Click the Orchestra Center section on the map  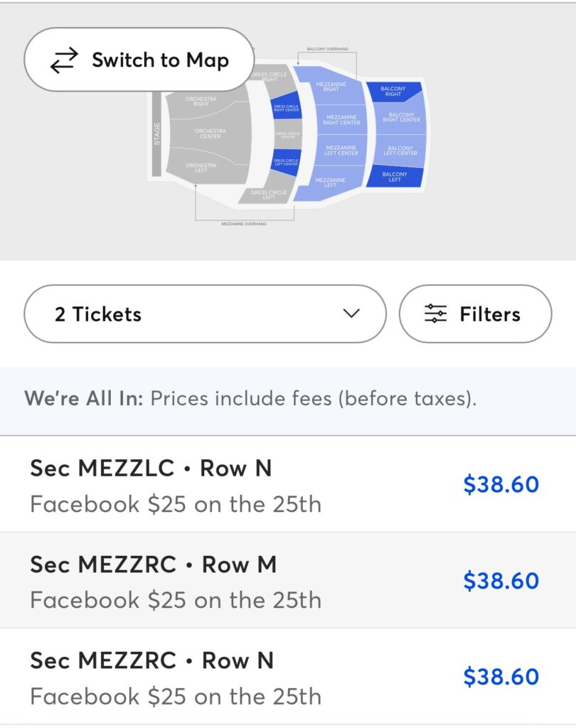tap(210, 134)
